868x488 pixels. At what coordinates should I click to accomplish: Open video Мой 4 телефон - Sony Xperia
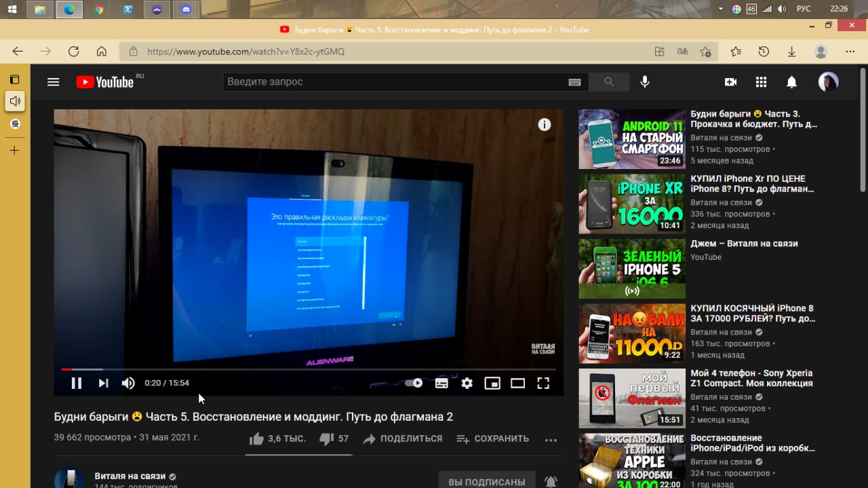[x=751, y=378]
